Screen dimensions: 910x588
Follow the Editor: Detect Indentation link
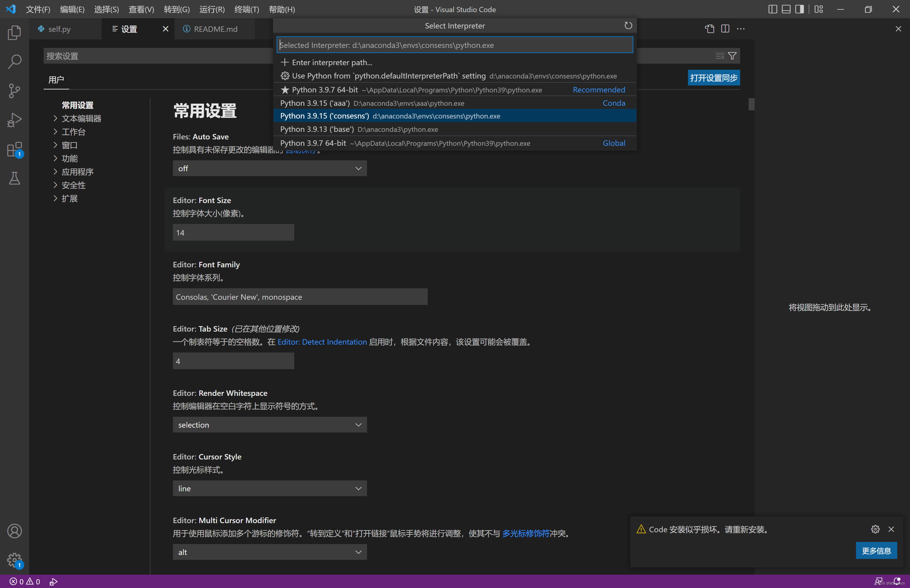coord(322,342)
